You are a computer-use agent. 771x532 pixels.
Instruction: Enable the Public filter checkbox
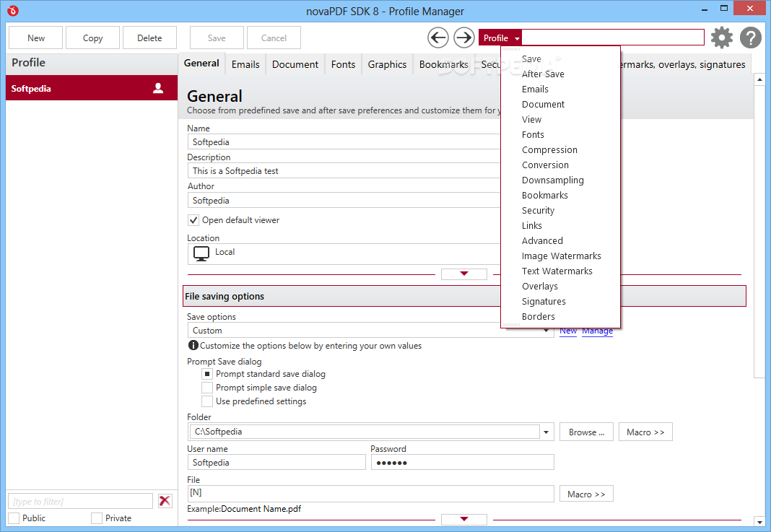tap(14, 518)
